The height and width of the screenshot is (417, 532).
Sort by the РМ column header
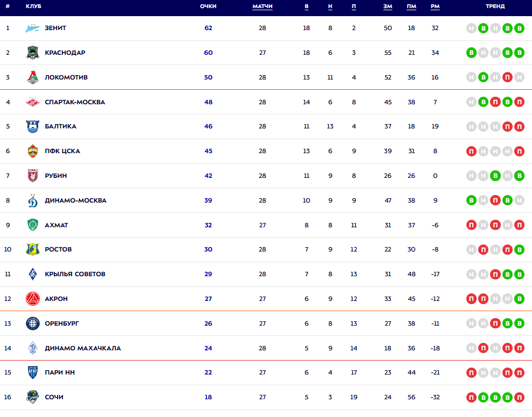[x=435, y=6]
